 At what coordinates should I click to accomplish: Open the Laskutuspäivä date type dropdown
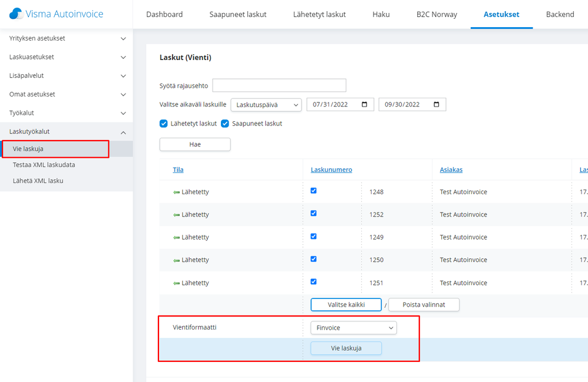(x=266, y=105)
